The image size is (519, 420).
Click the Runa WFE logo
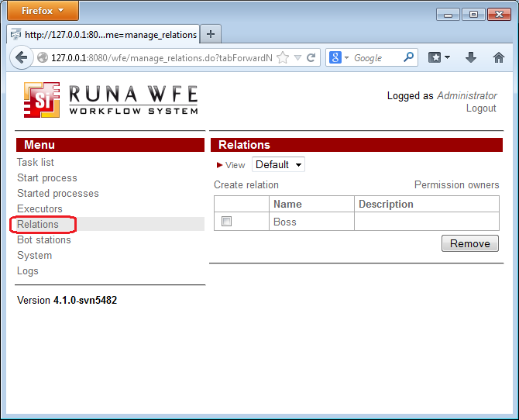tap(111, 100)
